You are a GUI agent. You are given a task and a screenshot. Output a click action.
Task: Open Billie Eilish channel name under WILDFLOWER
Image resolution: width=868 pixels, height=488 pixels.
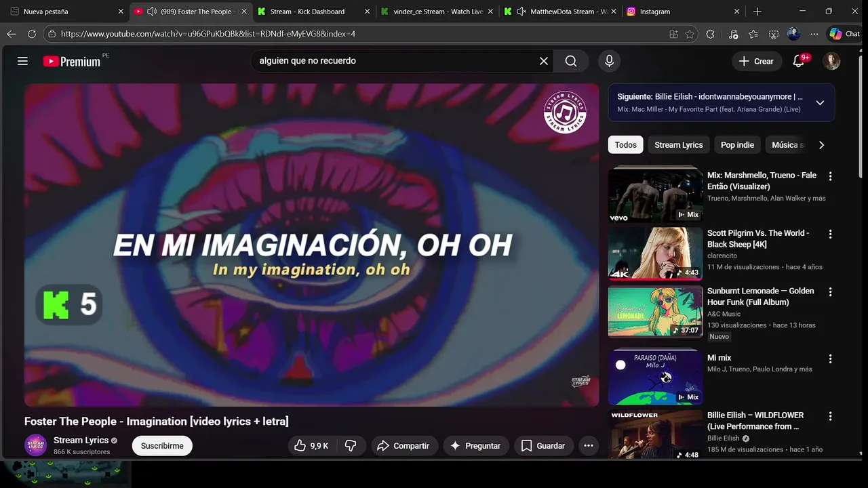pyautogui.click(x=724, y=439)
